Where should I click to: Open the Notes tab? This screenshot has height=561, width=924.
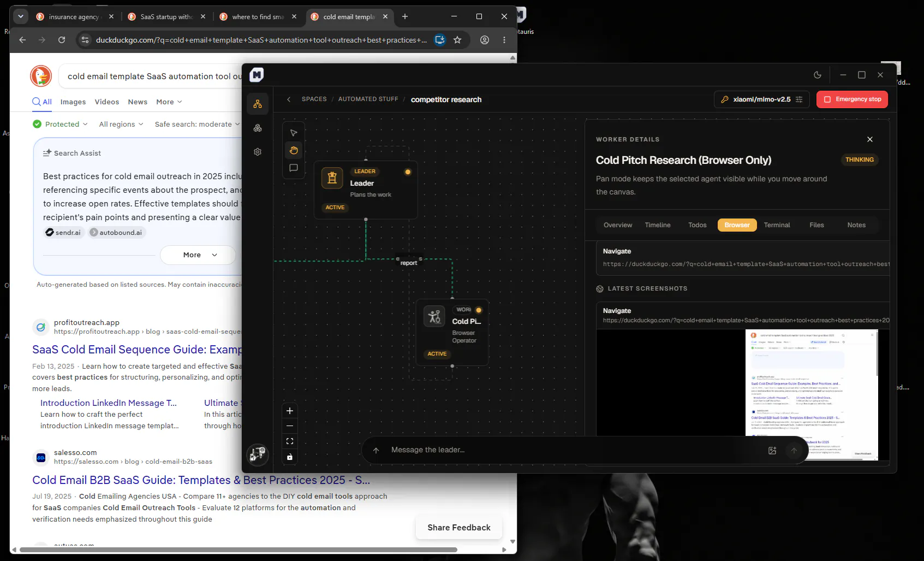pos(857,225)
